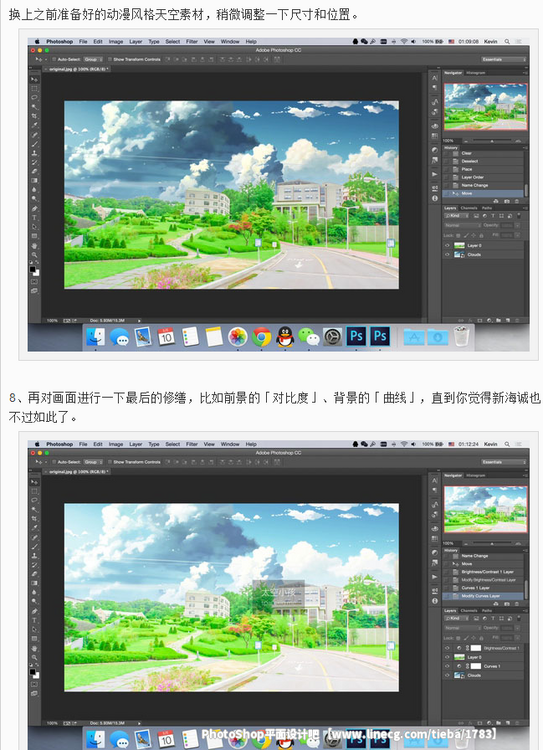543x750 pixels.
Task: Select Brightness/Contrast 1 Layer history state
Action: pos(483,572)
